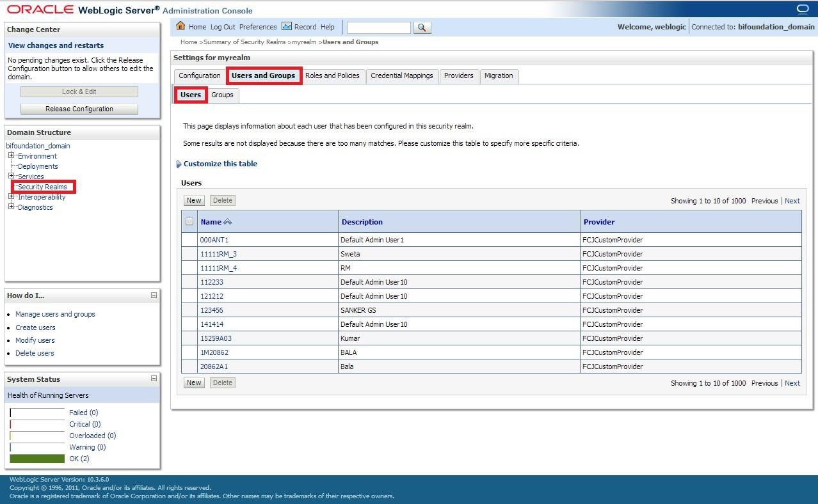Click the Name column sort arrow icon

point(227,222)
